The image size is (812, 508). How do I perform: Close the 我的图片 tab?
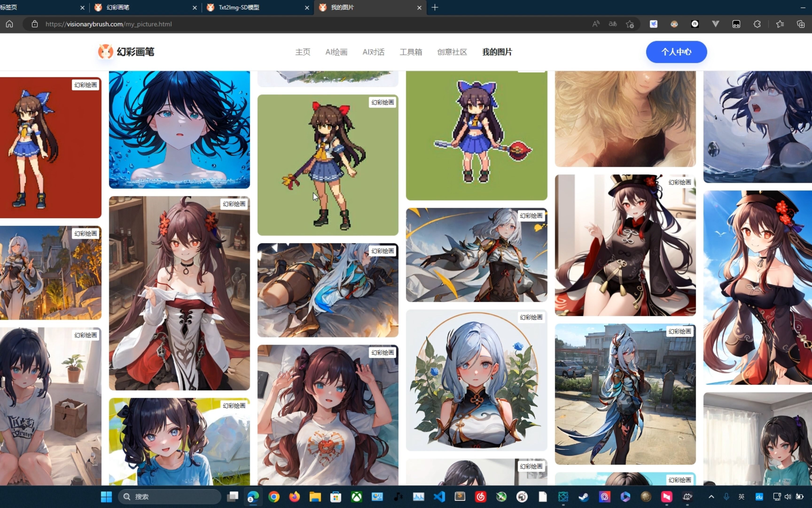click(419, 7)
